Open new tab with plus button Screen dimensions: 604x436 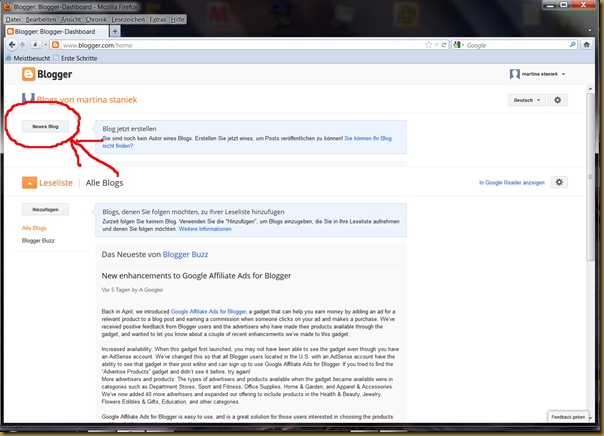pos(115,31)
